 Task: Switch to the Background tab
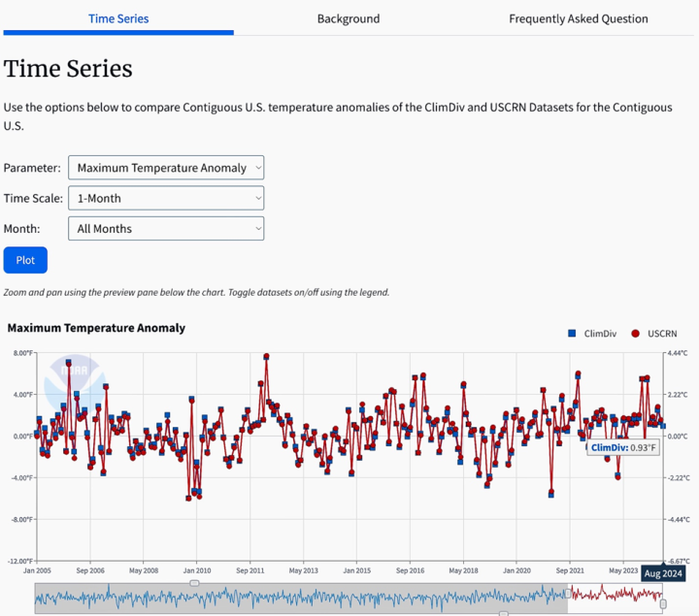pos(349,18)
